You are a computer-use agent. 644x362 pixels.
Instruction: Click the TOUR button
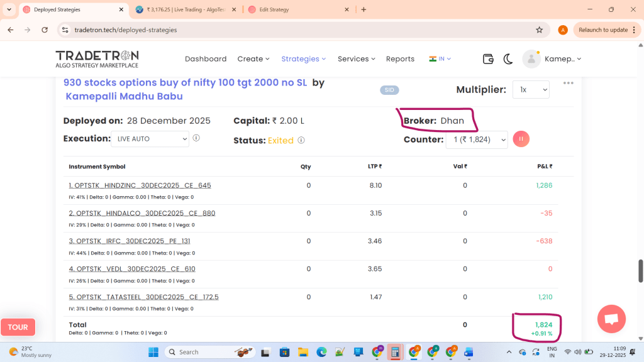coord(18,327)
